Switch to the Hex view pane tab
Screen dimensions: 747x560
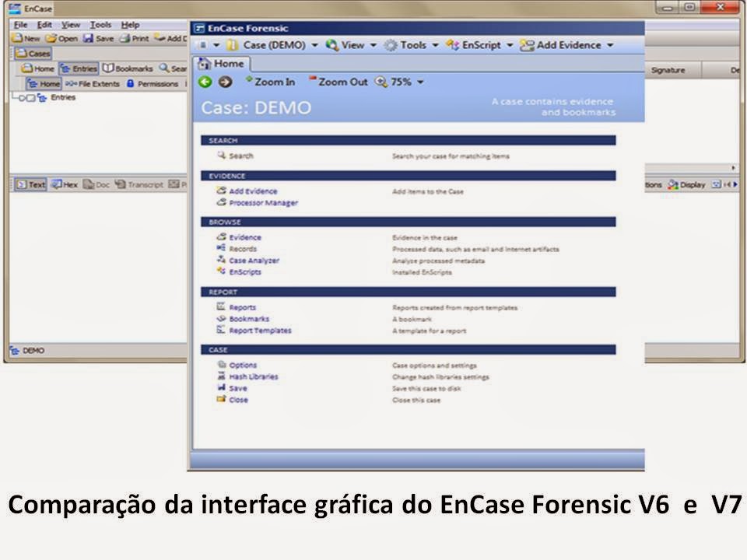point(65,184)
